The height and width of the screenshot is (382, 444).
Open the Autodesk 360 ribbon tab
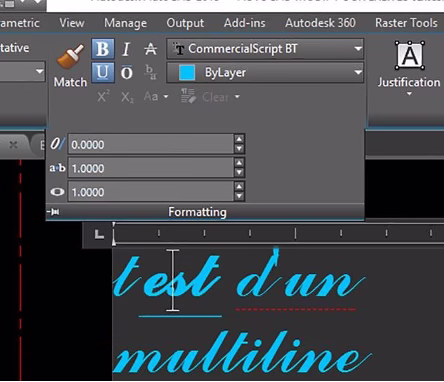(320, 23)
